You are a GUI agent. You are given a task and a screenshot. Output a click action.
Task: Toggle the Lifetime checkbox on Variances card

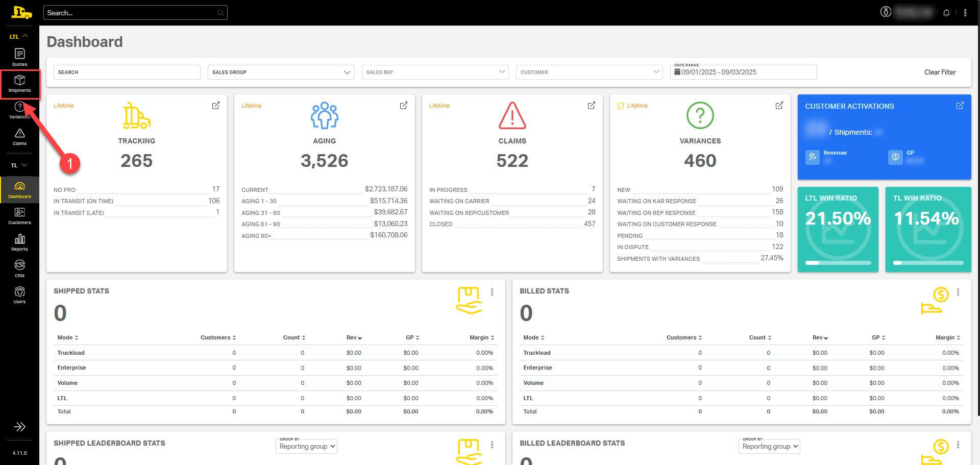pyautogui.click(x=621, y=106)
